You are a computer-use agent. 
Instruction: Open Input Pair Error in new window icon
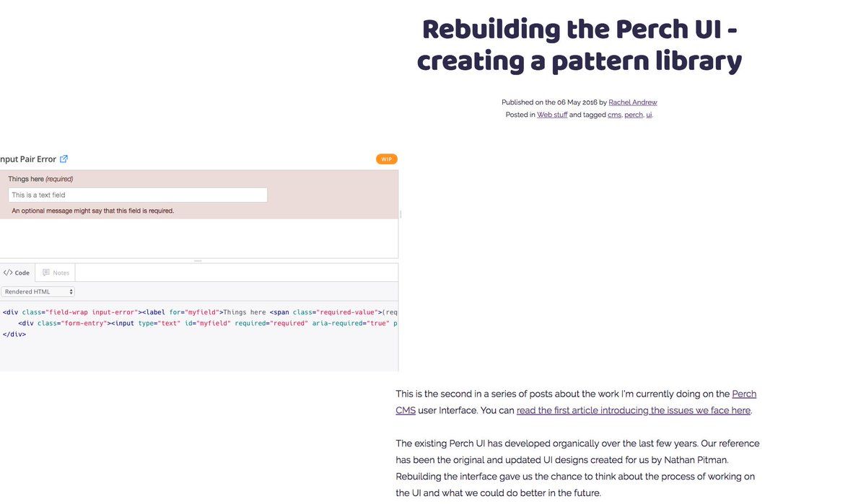[x=64, y=159]
